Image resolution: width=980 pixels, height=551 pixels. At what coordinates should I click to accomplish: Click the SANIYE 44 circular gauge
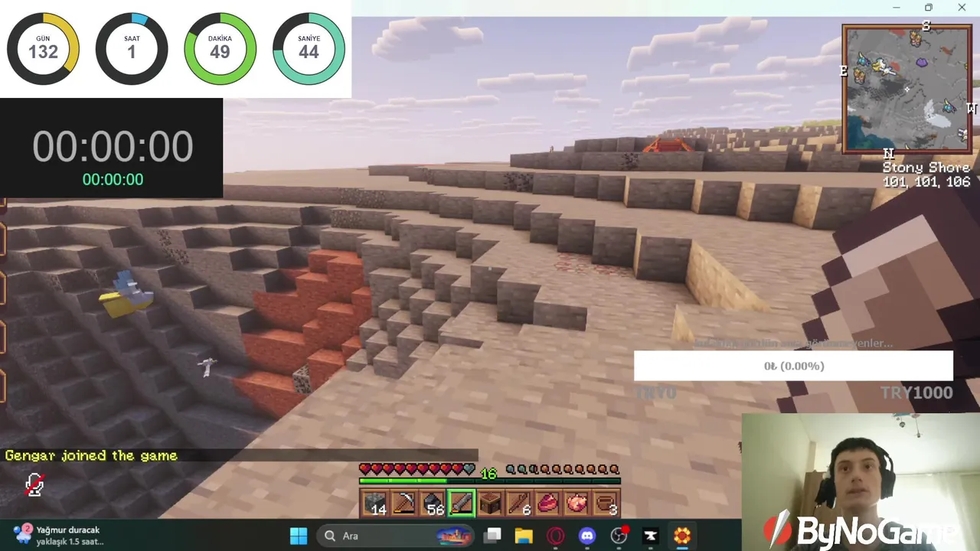pyautogui.click(x=309, y=49)
